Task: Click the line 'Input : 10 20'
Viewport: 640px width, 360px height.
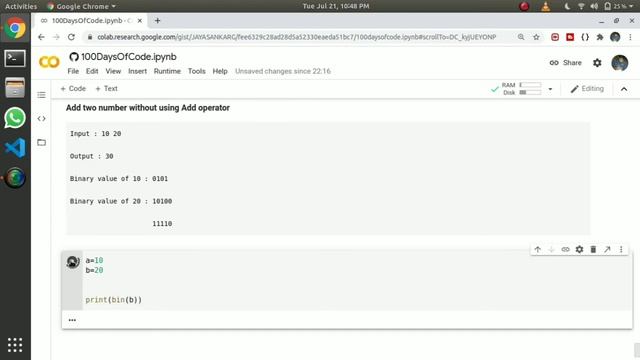Action: click(x=96, y=134)
